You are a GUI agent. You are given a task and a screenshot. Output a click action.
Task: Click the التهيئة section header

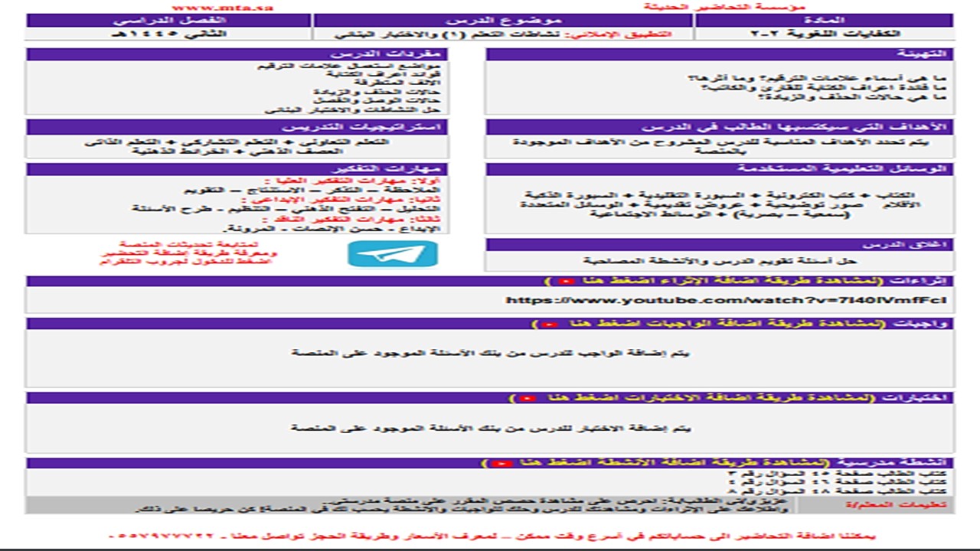[720, 54]
